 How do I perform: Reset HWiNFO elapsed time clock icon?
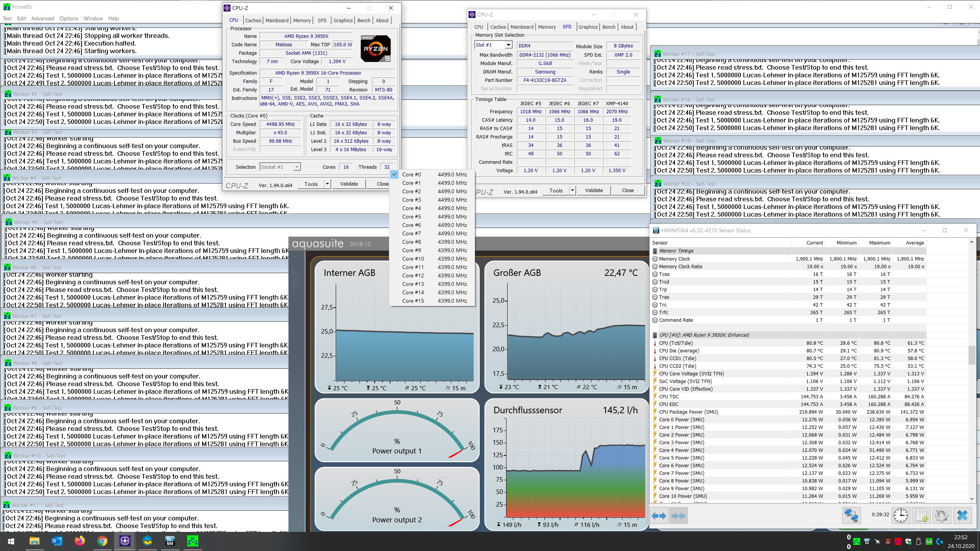click(x=900, y=516)
